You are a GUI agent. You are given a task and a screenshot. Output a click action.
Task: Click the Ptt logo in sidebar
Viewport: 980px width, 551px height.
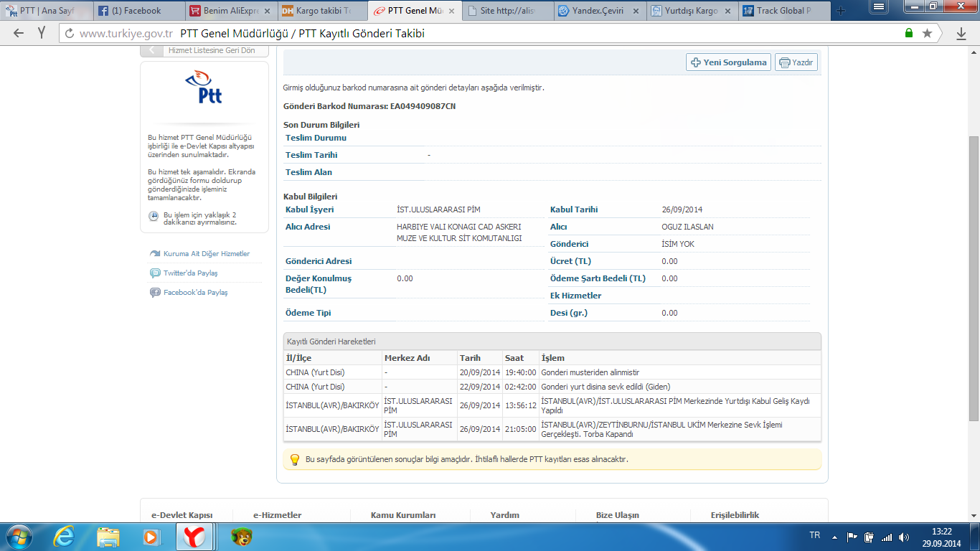pyautogui.click(x=204, y=88)
